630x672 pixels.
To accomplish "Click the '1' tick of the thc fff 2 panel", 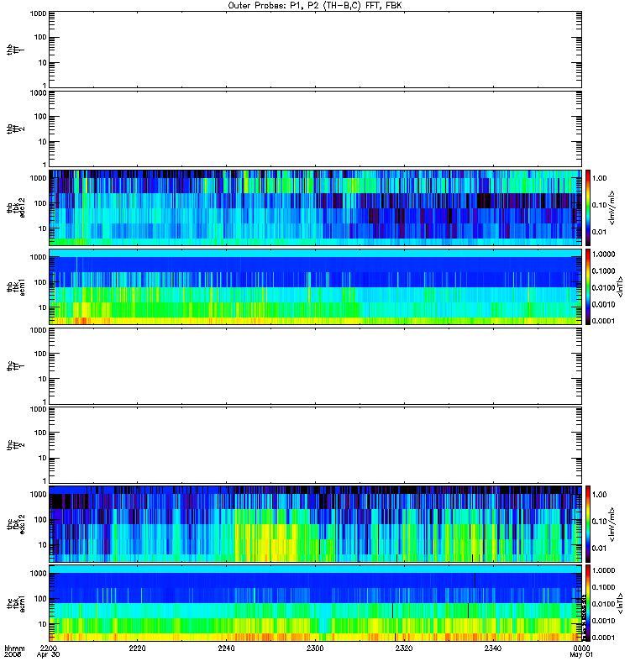I will pyautogui.click(x=45, y=480).
